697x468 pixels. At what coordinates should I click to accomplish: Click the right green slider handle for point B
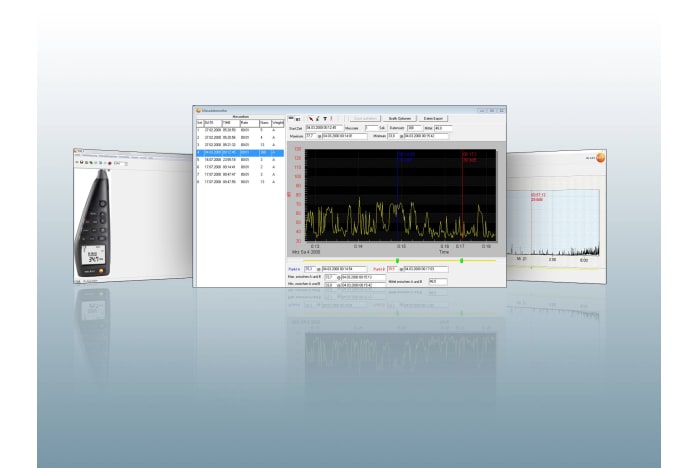coord(461,260)
